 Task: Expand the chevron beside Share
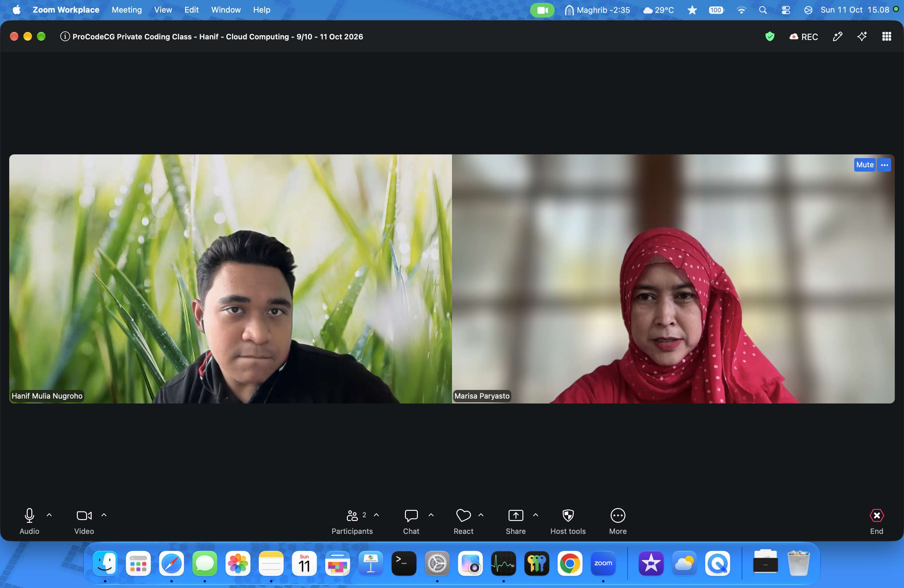[536, 515]
